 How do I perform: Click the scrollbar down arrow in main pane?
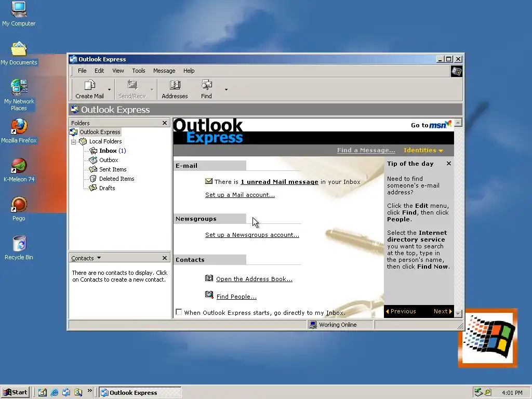tap(458, 313)
